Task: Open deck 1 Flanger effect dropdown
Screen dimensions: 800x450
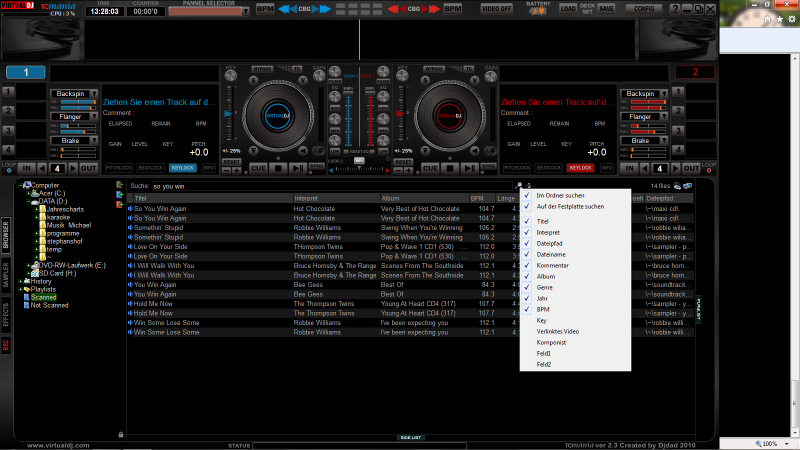Action: coord(94,117)
